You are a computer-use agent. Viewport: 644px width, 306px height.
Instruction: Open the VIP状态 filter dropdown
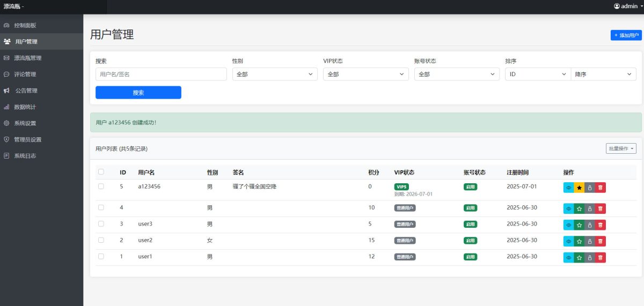pos(366,74)
